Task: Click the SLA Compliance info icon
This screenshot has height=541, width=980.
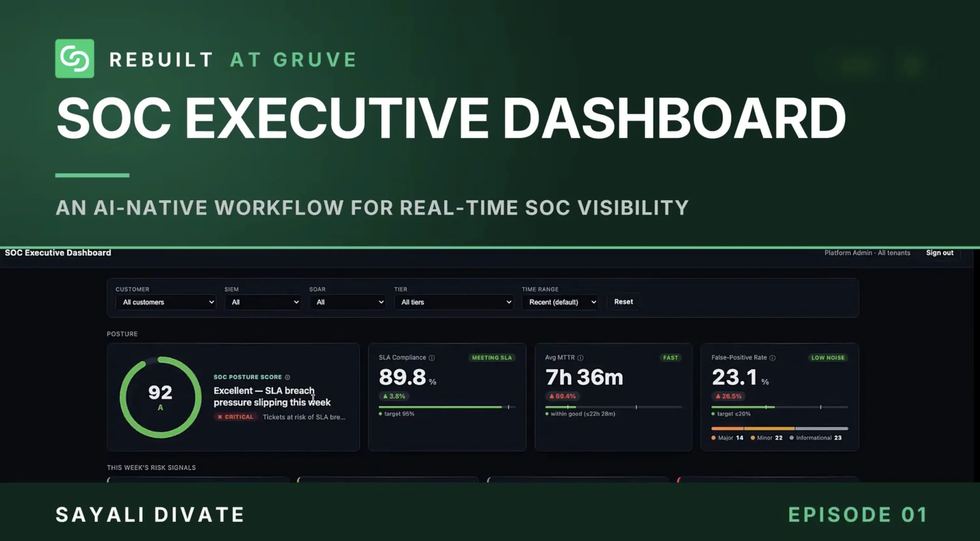Action: (432, 358)
